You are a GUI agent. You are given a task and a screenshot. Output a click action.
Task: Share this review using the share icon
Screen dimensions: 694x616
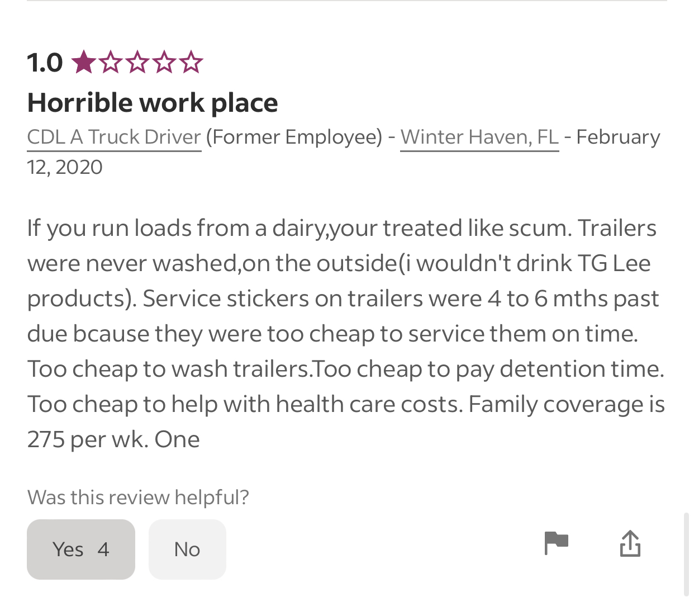(630, 544)
